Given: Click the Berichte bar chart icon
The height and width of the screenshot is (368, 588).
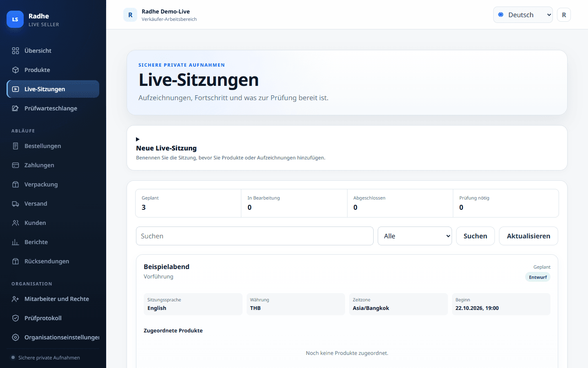Looking at the screenshot, I should tap(16, 242).
